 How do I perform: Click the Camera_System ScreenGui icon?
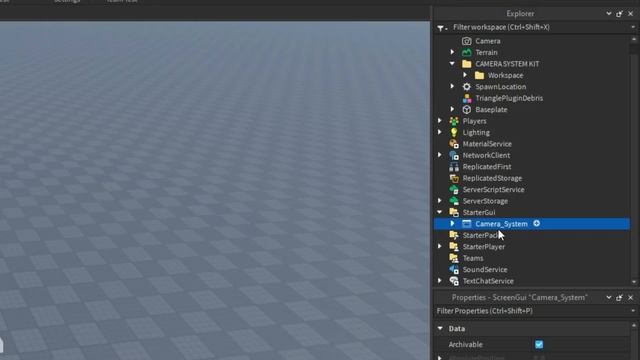click(x=467, y=224)
